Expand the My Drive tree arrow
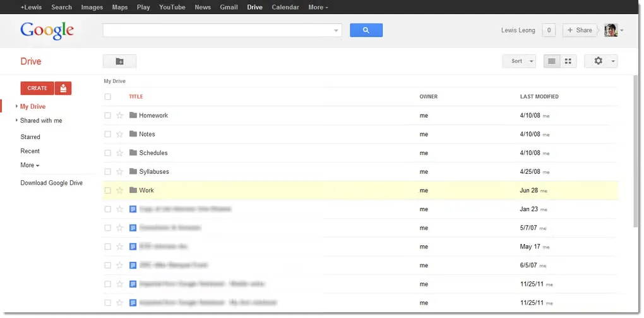Image resolution: width=644 pixels, height=318 pixels. (x=16, y=106)
